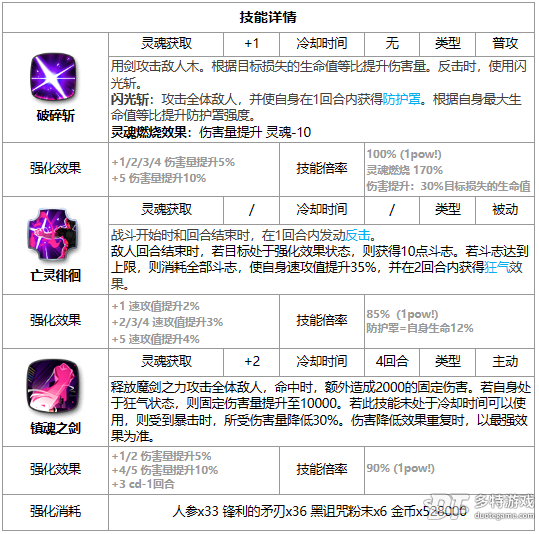Screen dimensions: 539x534
Task: Click the 普攻 type cell
Action: pyautogui.click(x=505, y=44)
